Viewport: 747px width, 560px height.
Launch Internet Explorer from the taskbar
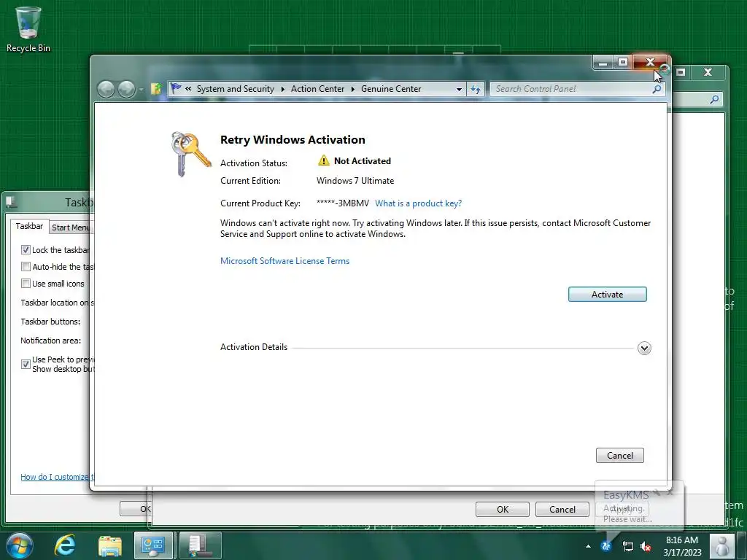pyautogui.click(x=64, y=545)
